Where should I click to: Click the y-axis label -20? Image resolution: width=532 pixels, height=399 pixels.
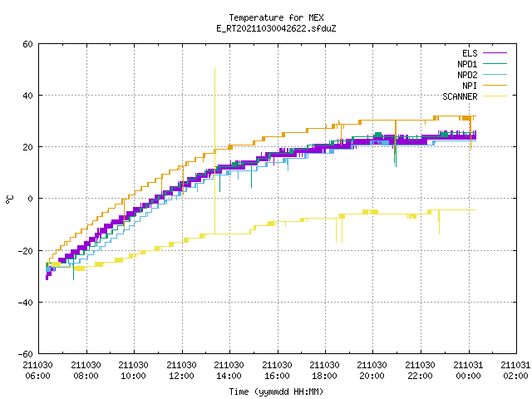(x=26, y=251)
